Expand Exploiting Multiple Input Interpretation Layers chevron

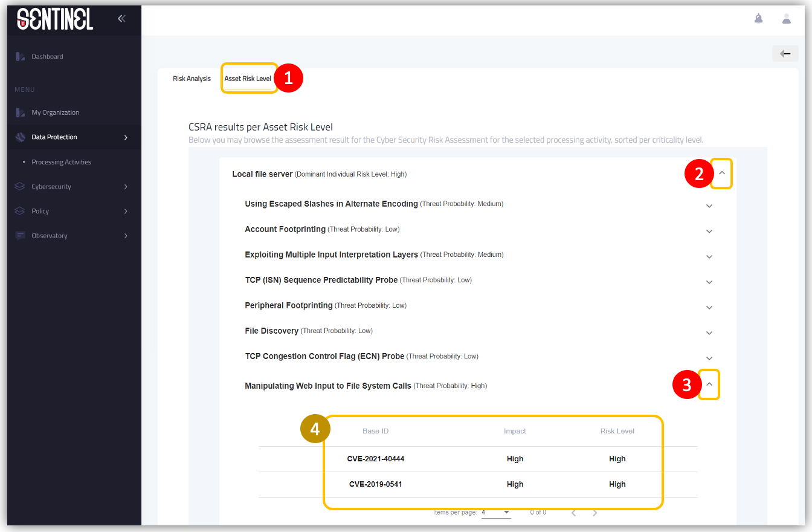[709, 257]
